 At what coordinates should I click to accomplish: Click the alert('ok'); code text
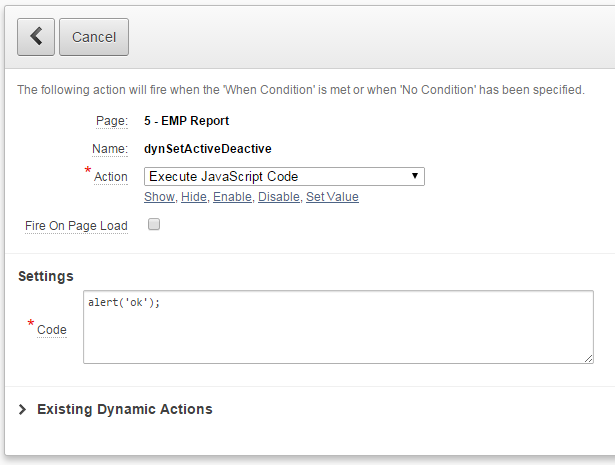coord(124,303)
